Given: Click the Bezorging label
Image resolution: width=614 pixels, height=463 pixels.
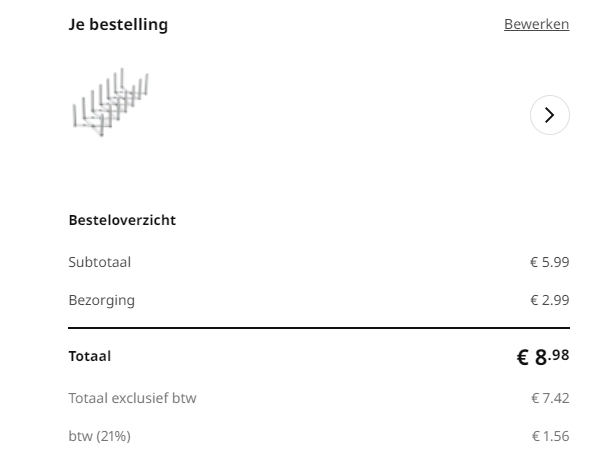Looking at the screenshot, I should (101, 300).
